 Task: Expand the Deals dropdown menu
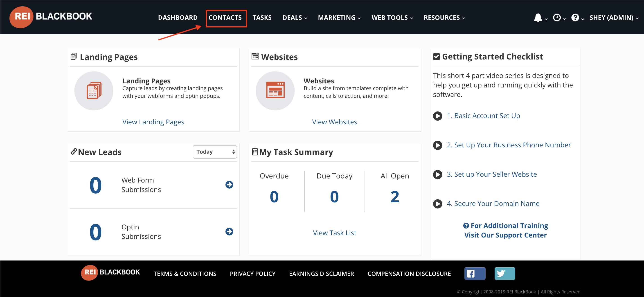tap(295, 18)
